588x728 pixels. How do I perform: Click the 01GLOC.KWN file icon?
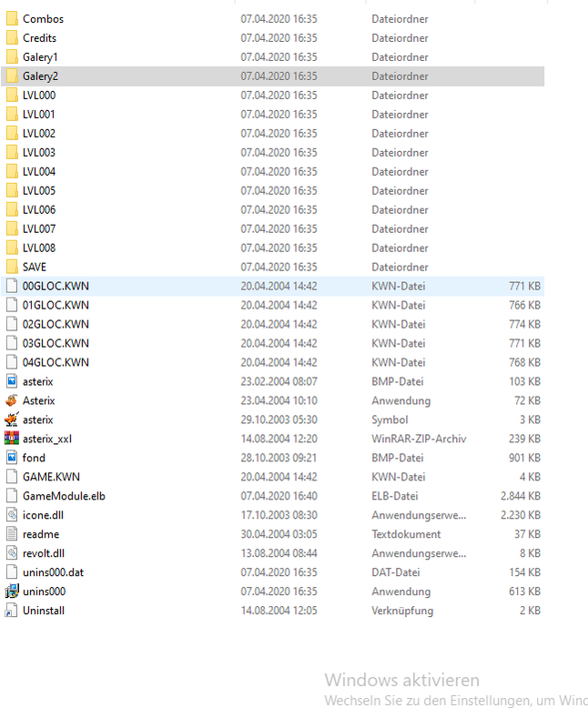coord(12,305)
